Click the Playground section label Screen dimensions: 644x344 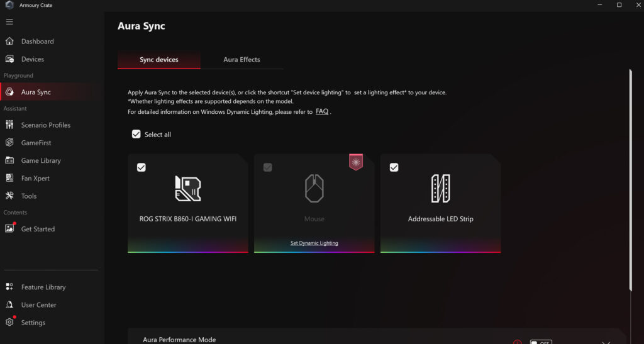[18, 75]
